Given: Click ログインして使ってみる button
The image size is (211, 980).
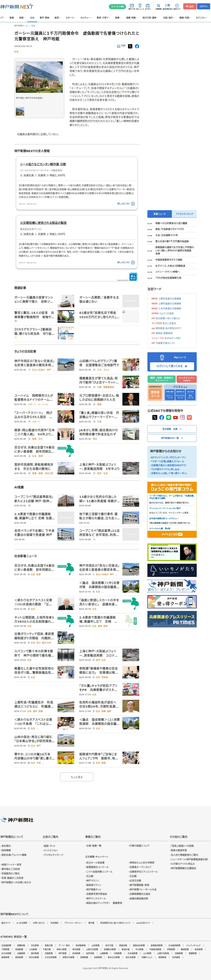Looking at the screenshot, I should [172, 366].
